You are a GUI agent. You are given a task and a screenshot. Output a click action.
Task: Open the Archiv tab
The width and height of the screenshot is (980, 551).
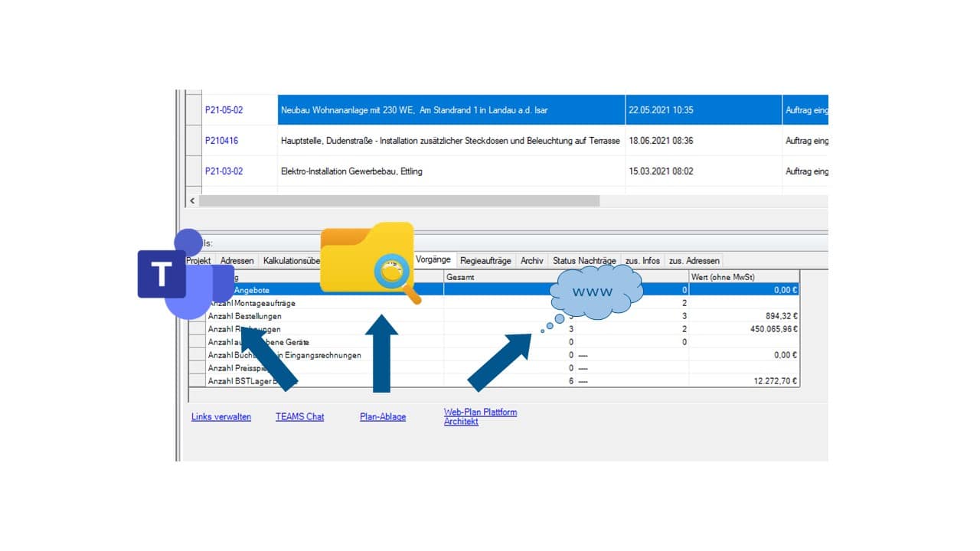[532, 261]
